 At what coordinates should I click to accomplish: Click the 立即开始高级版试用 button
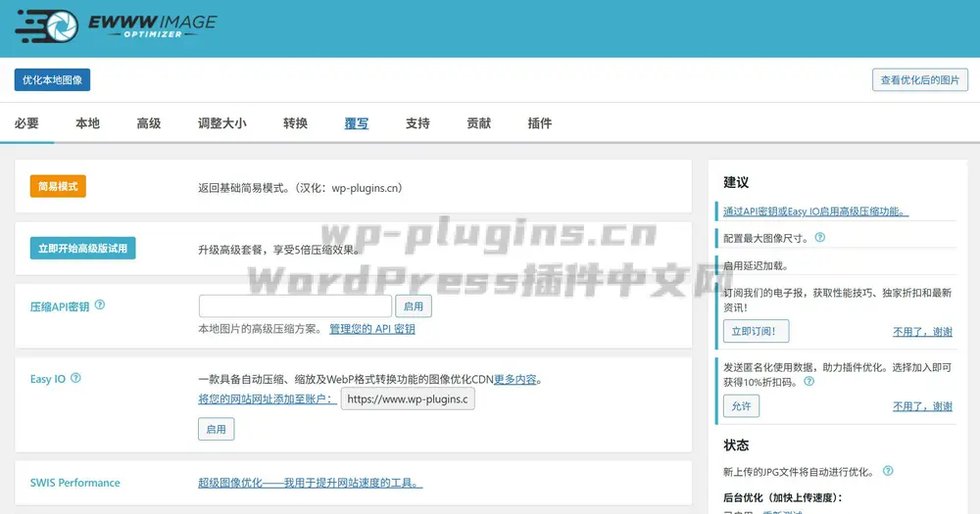(82, 248)
